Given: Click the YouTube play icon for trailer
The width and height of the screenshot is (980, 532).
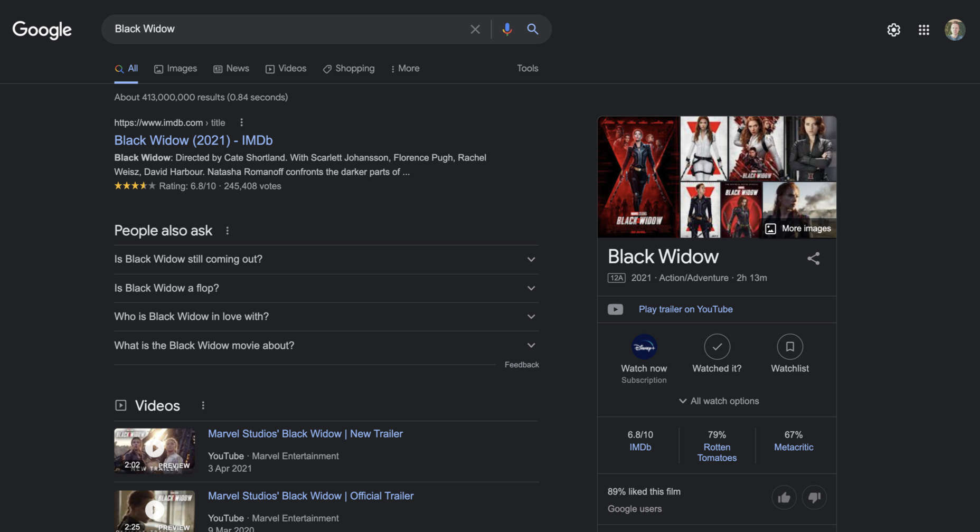Looking at the screenshot, I should point(615,309).
